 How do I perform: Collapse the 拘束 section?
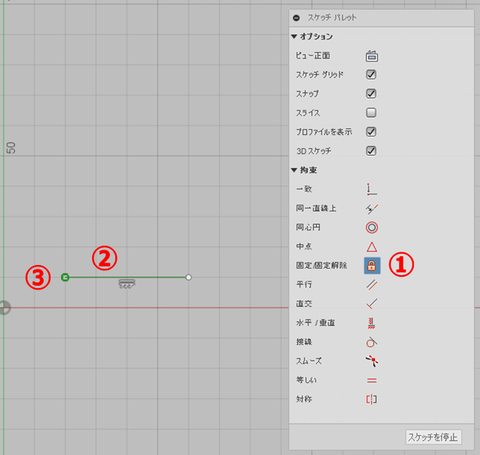tap(294, 170)
